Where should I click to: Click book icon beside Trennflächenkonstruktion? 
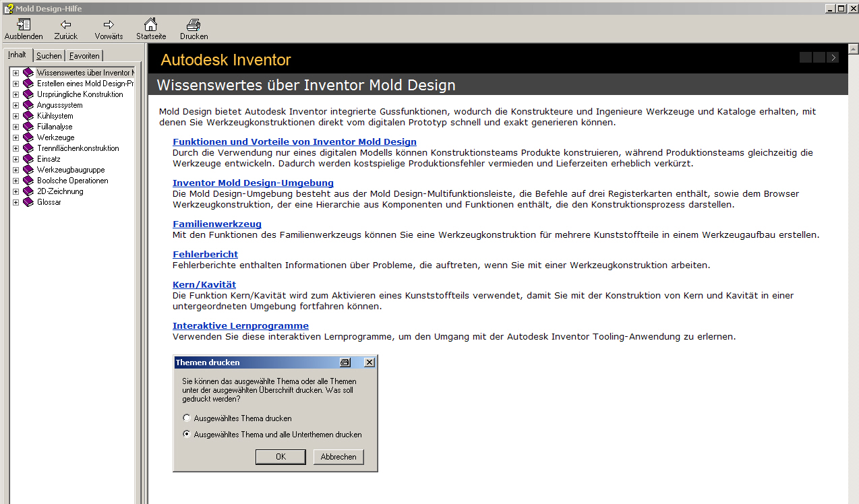click(x=28, y=148)
